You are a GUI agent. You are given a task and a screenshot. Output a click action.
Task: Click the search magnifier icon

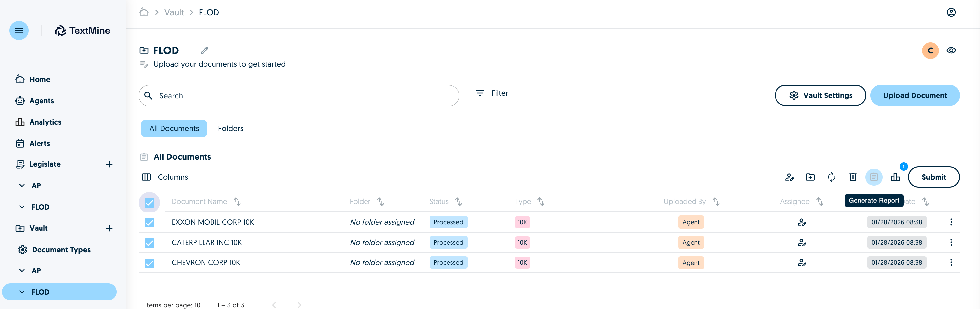tap(148, 95)
